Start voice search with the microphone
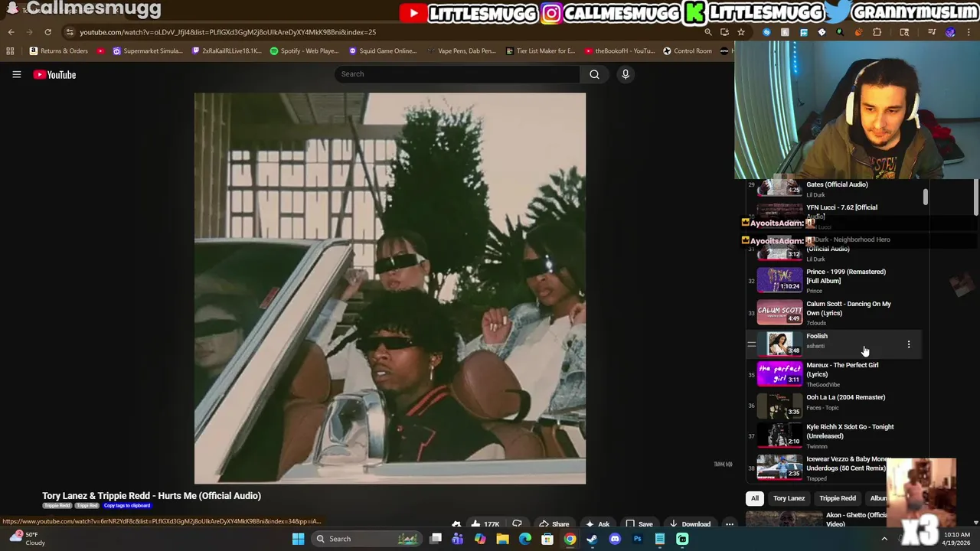This screenshot has width=980, height=551. (626, 74)
